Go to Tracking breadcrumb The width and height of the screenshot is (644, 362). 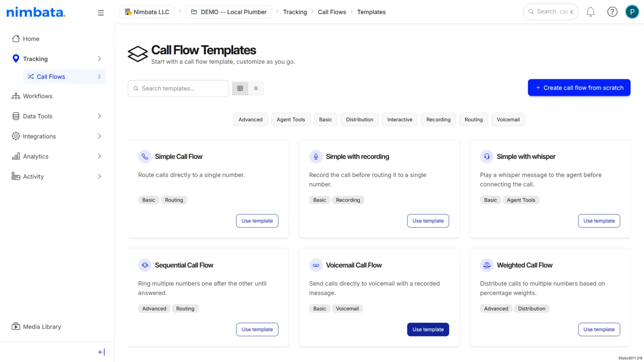295,12
